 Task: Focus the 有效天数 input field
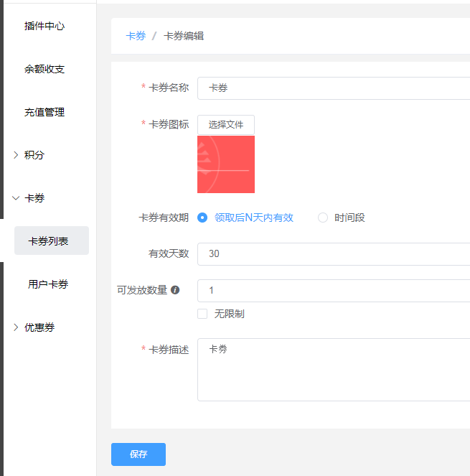click(x=334, y=253)
